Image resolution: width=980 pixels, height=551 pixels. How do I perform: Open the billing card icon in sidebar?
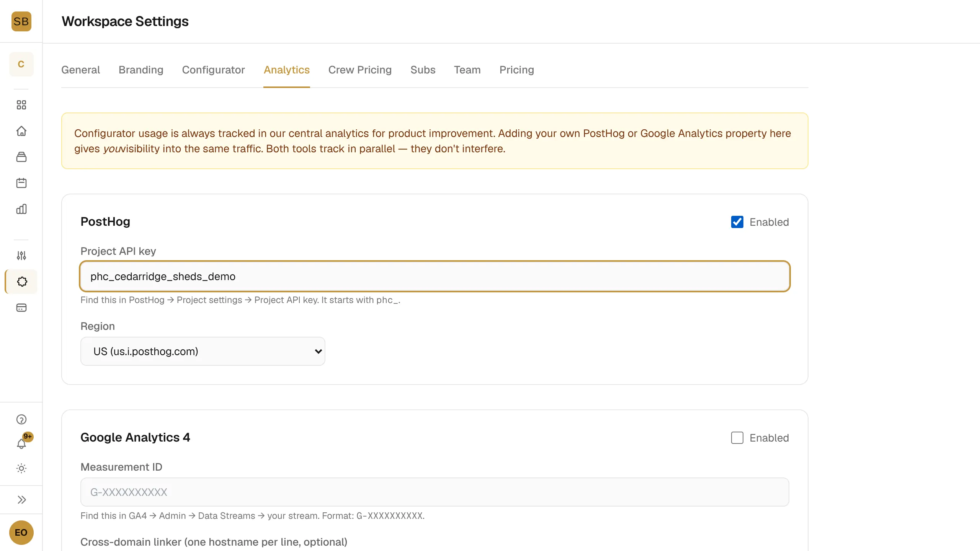[x=21, y=308]
